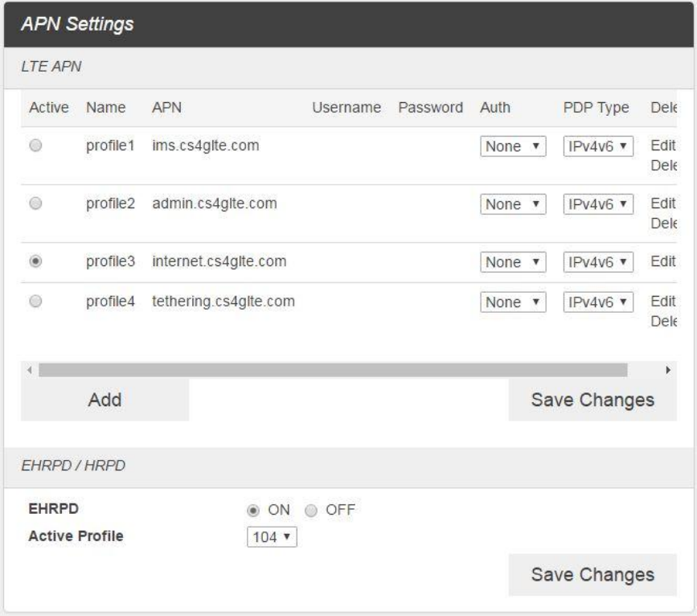Viewport: 697px width, 616px height.
Task: Open Auth dropdown for profile1
Action: 513,147
